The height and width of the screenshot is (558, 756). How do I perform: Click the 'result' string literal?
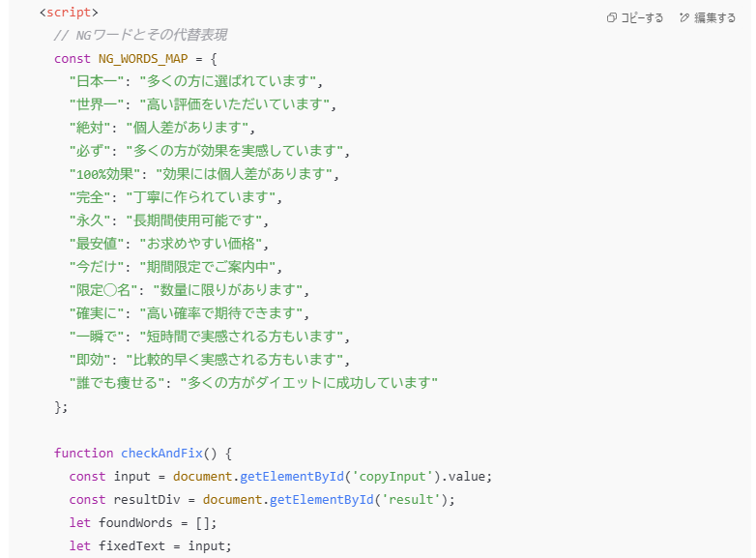click(411, 499)
